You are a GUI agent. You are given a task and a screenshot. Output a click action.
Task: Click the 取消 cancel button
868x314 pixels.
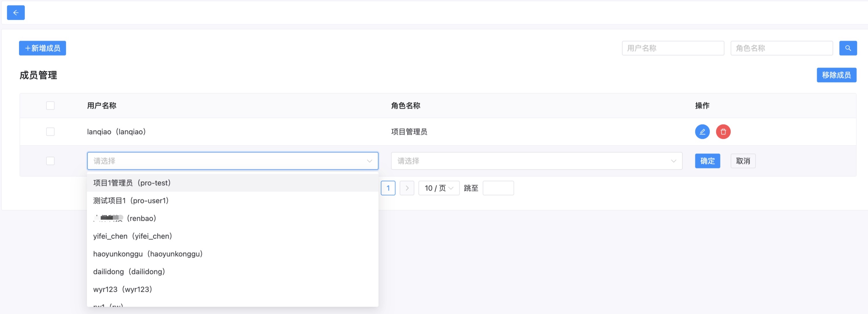(x=743, y=161)
